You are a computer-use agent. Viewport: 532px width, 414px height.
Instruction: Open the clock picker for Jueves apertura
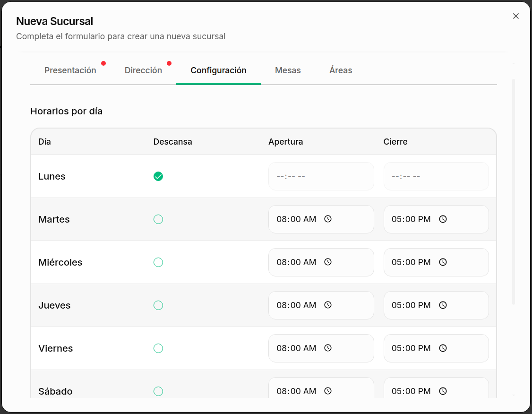coord(327,305)
